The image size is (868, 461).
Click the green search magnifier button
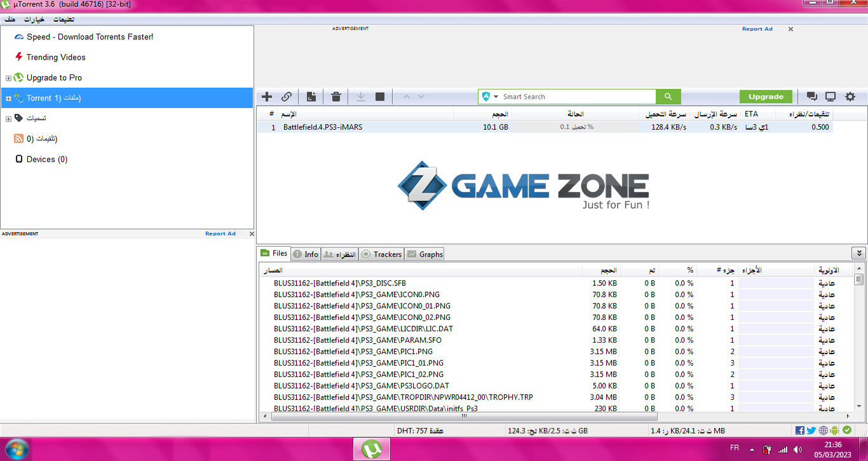coord(668,97)
